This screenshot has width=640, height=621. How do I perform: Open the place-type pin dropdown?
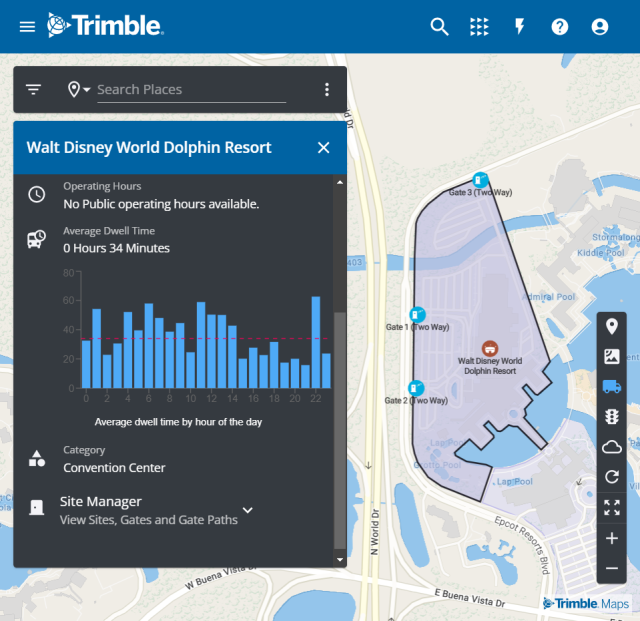pos(79,89)
